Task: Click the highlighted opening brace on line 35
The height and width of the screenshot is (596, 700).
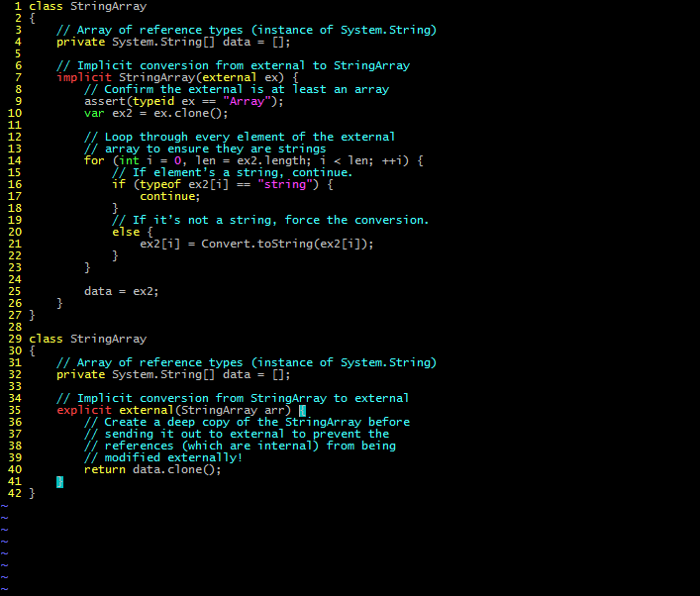Action: [303, 410]
